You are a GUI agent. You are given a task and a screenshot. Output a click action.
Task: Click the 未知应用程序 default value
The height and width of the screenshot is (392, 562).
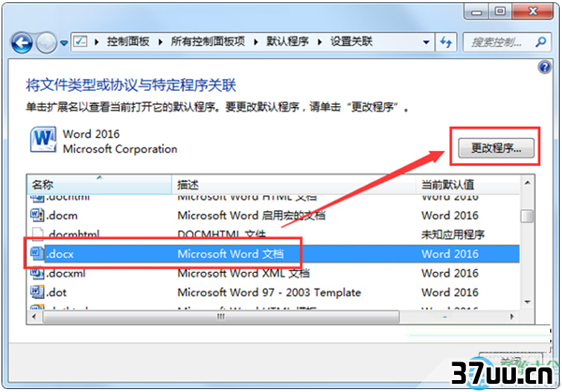(453, 234)
